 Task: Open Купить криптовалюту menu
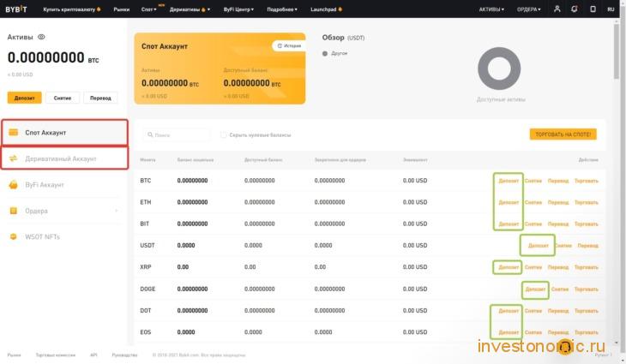click(72, 9)
